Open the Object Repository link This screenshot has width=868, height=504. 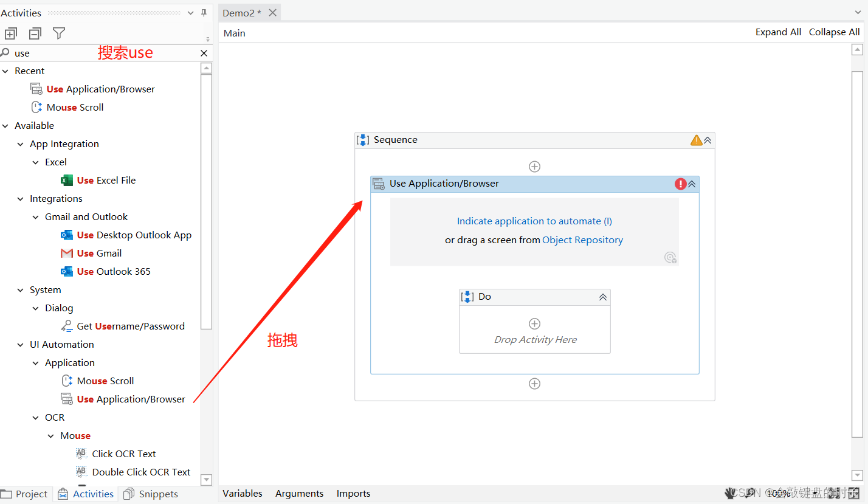click(x=582, y=240)
